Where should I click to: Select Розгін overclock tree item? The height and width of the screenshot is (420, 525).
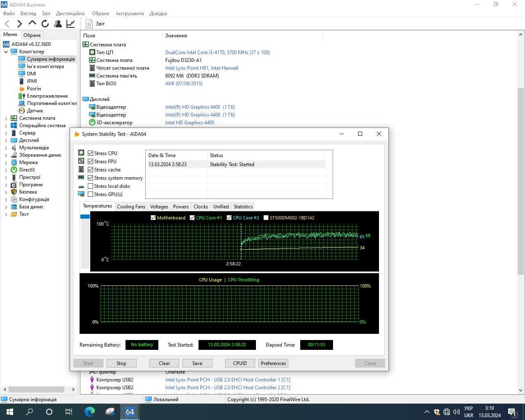pyautogui.click(x=34, y=89)
